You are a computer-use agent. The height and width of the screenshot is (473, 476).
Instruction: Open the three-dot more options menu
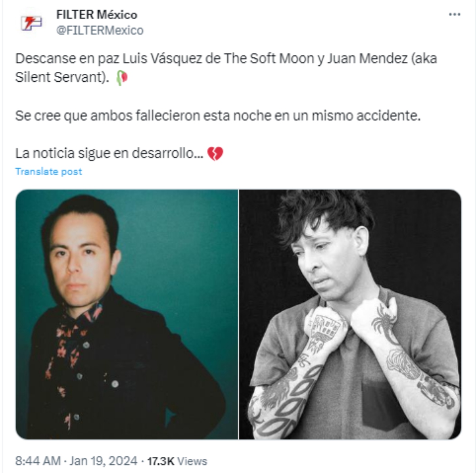455,15
